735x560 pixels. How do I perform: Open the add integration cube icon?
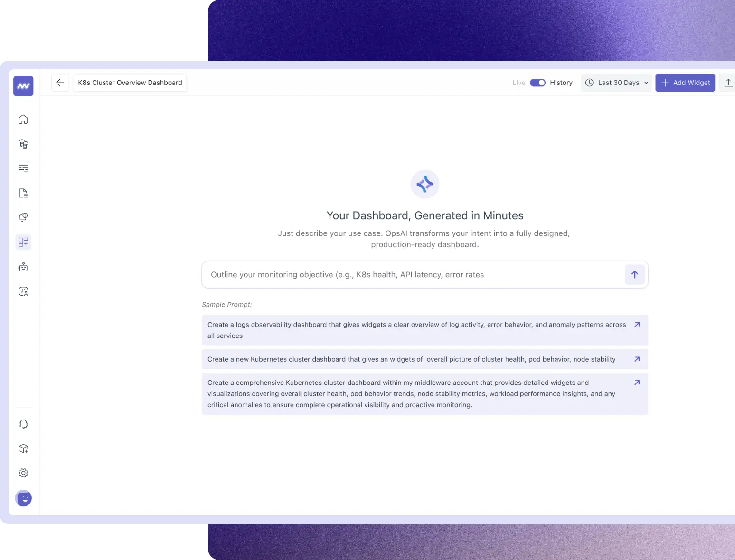(23, 448)
